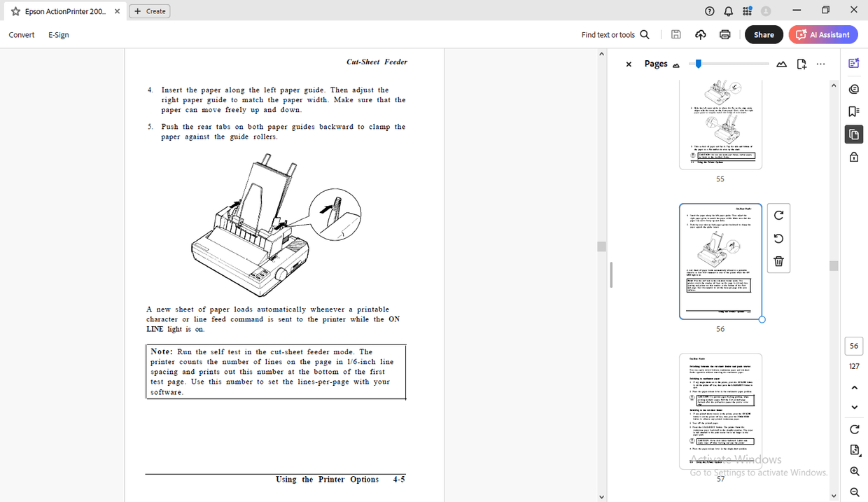Rotate page 56 clockwise
Viewport: 868px width, 502px height.
coord(778,215)
